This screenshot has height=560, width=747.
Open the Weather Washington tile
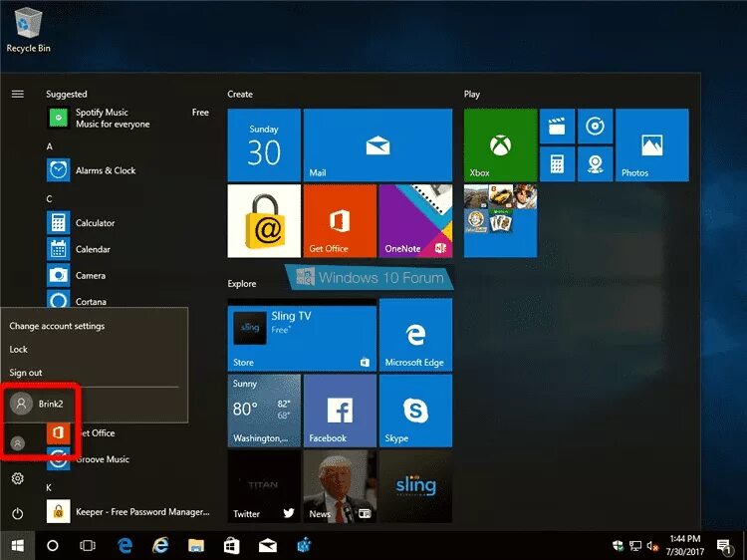click(264, 411)
